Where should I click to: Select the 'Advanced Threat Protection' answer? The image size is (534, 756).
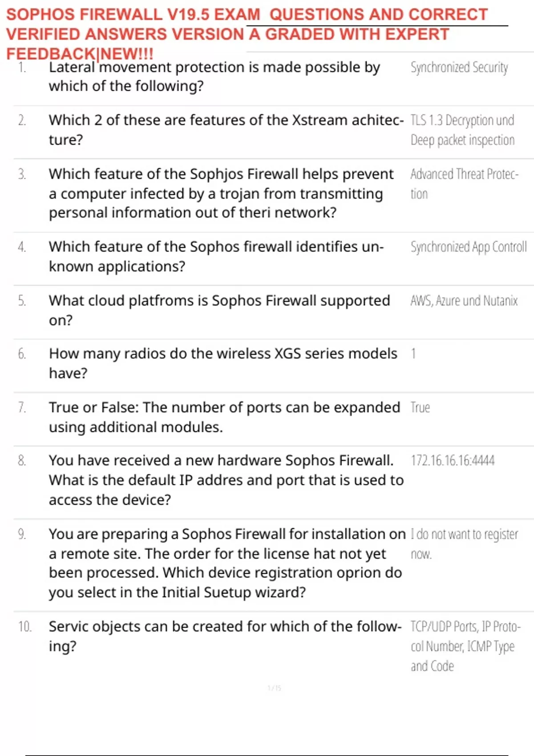pyautogui.click(x=464, y=183)
